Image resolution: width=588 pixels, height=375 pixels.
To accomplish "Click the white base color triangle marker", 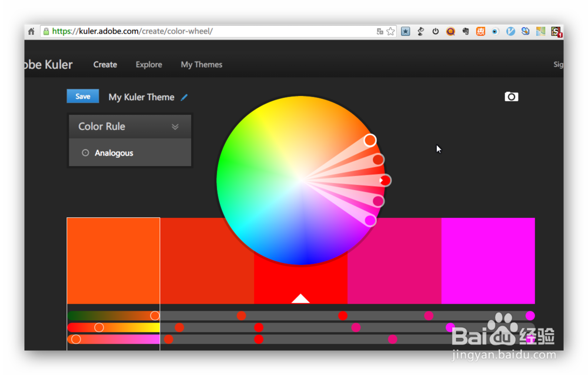I will point(300,298).
